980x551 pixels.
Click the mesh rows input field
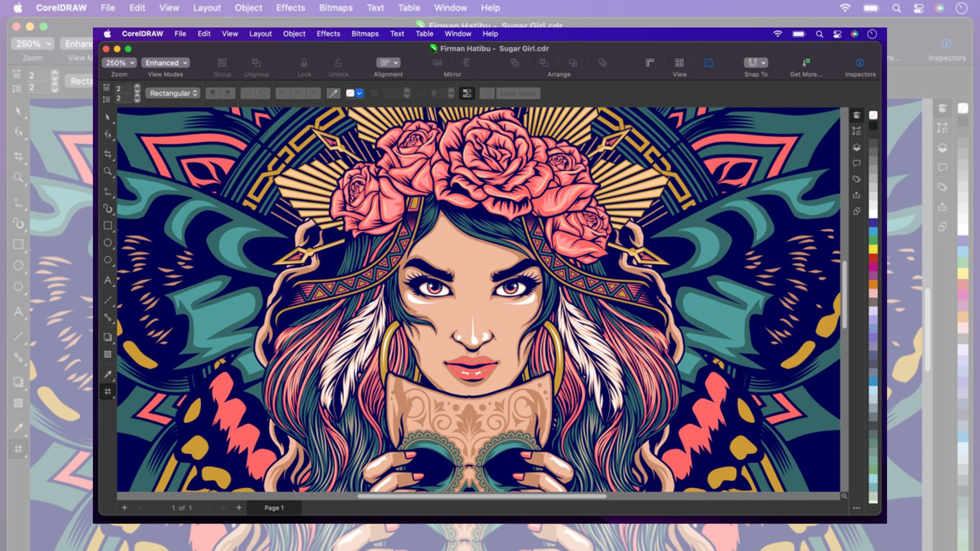click(123, 98)
